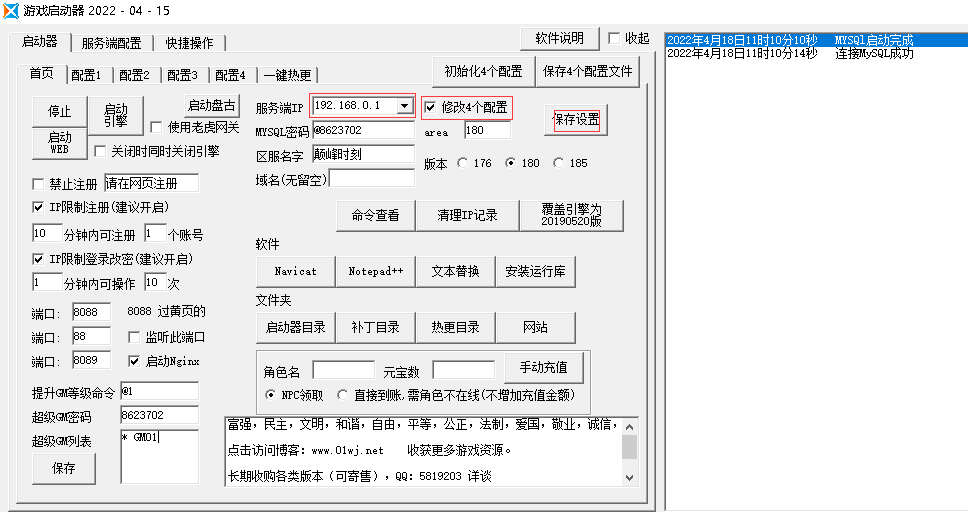Switch to the 启动器 tab
The image size is (968, 512).
point(40,41)
